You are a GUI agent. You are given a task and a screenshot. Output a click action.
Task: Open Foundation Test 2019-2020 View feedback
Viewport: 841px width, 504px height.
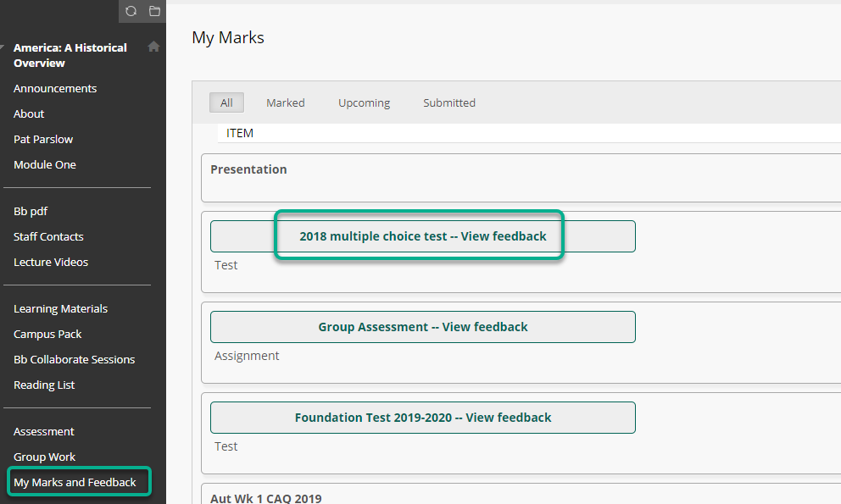423,417
